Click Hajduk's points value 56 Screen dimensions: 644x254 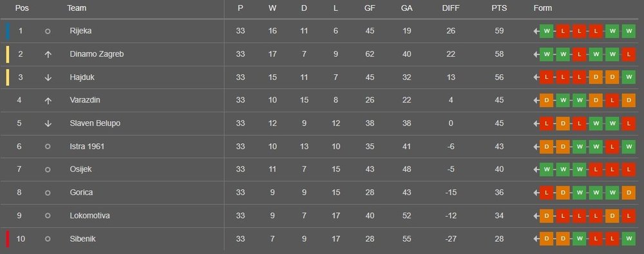click(x=499, y=77)
